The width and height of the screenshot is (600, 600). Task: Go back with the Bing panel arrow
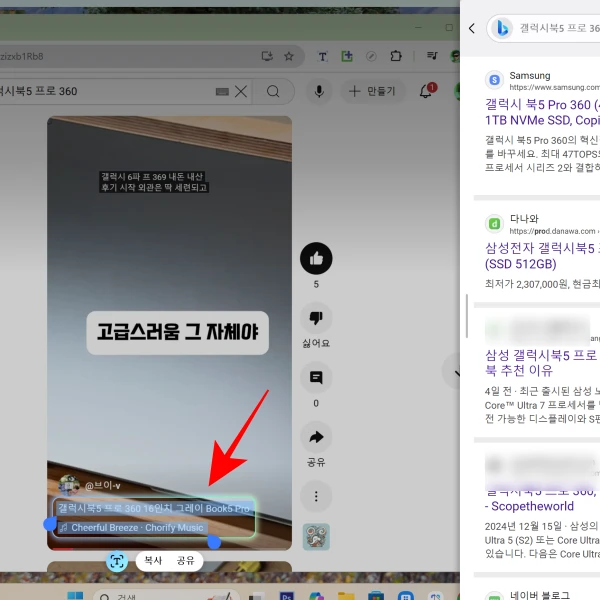coord(472,28)
